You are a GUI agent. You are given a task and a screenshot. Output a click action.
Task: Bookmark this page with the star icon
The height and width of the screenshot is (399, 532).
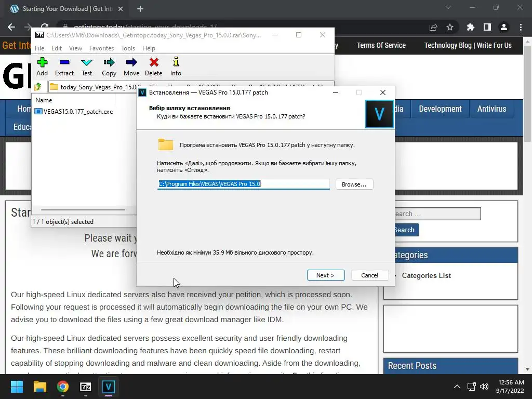click(x=450, y=27)
